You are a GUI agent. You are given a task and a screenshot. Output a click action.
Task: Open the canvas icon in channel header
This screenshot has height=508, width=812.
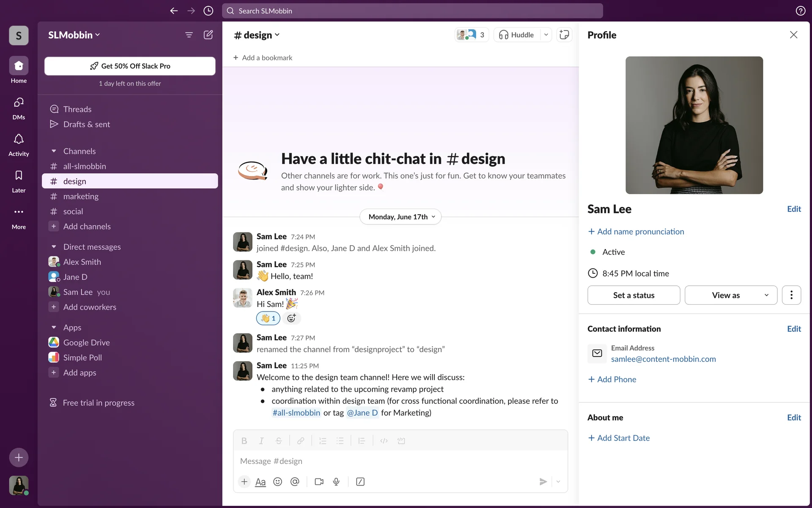click(x=564, y=35)
